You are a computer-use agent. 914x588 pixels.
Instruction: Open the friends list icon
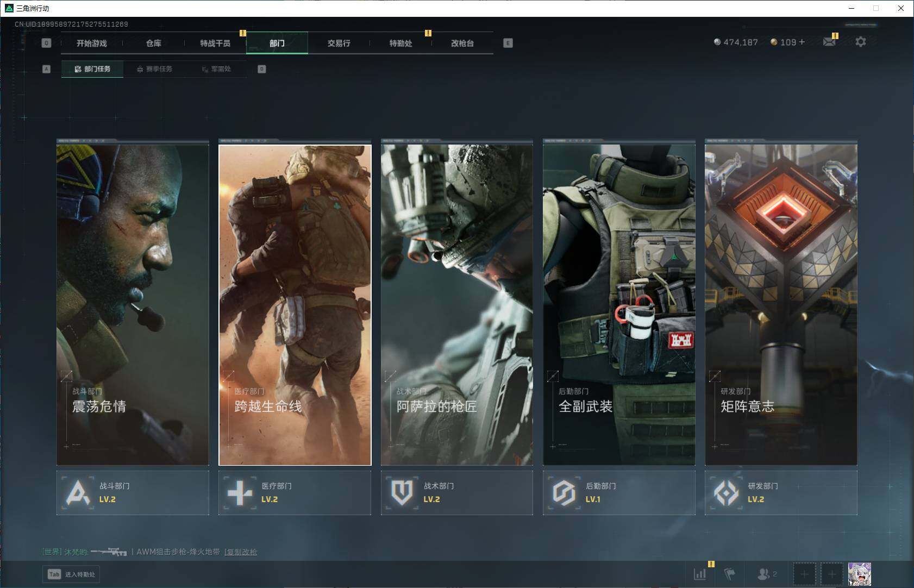pos(763,574)
